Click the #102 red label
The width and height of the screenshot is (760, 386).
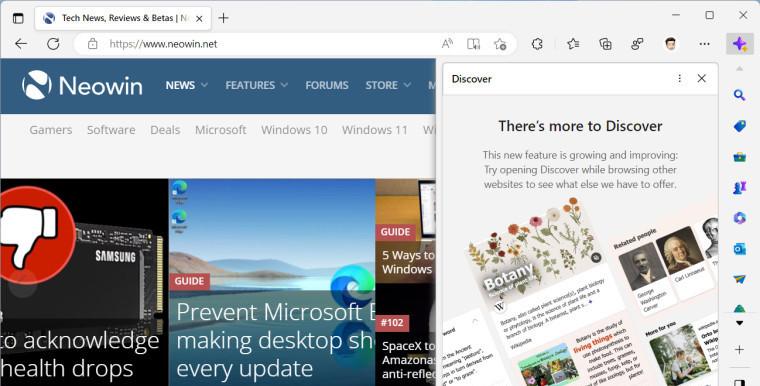pyautogui.click(x=392, y=323)
